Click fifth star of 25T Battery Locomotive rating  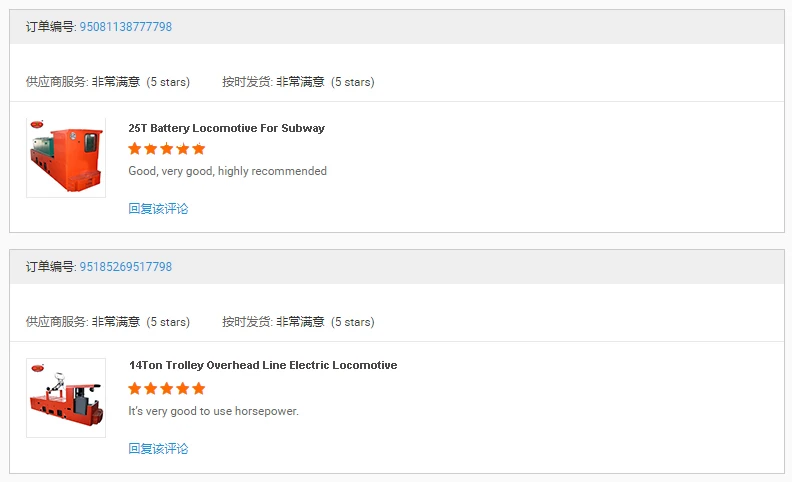tap(199, 149)
